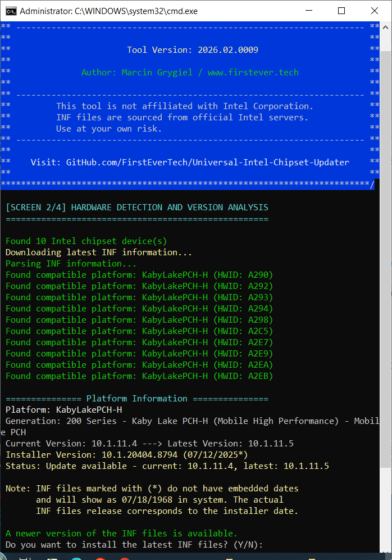Click the platform line with HWID: A298
The height and width of the screenshot is (560, 392).
139,320
